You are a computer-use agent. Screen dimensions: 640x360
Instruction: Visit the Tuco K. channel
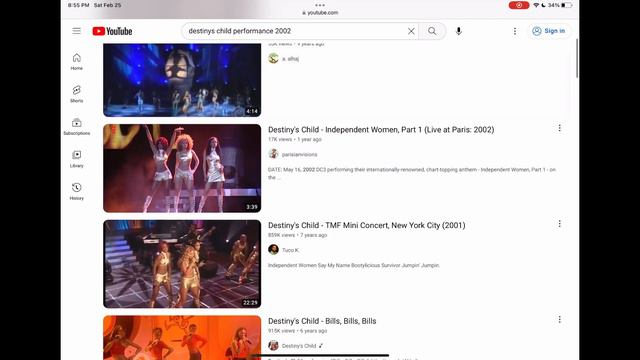(x=290, y=250)
